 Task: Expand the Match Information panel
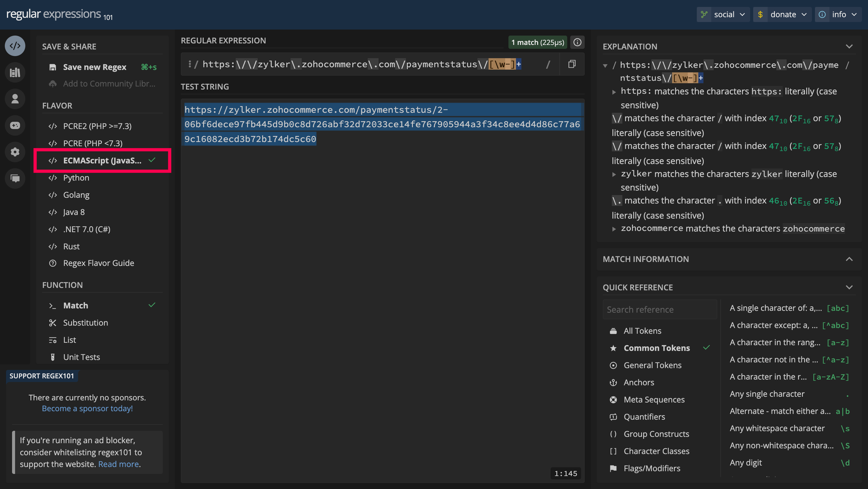[849, 259]
